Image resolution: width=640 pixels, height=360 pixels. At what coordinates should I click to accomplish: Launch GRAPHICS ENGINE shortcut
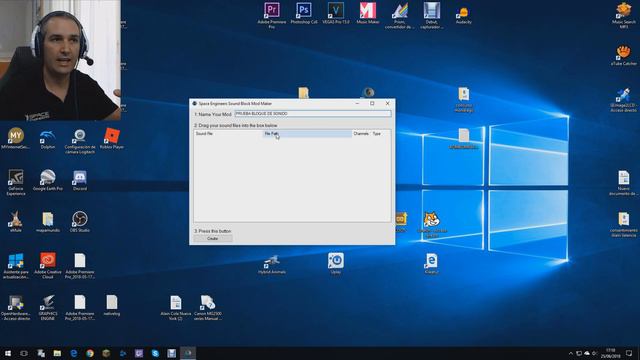pos(48,308)
